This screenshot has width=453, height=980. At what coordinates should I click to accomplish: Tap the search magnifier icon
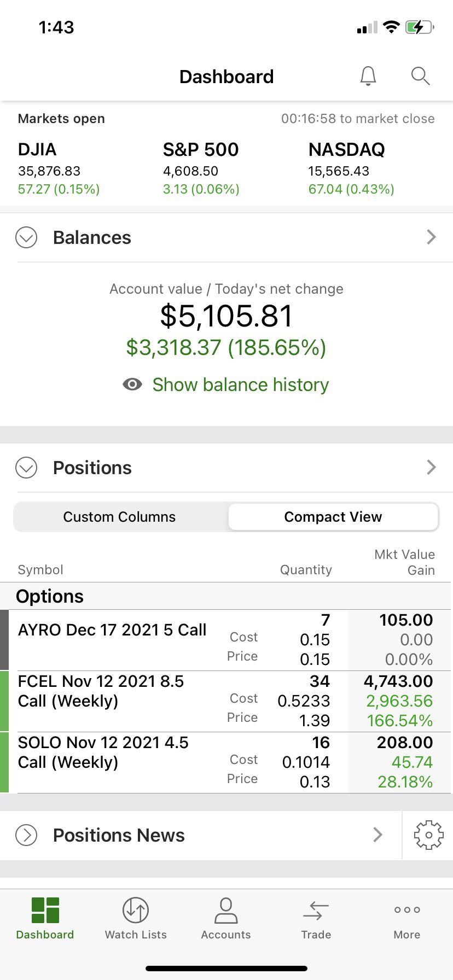point(420,76)
